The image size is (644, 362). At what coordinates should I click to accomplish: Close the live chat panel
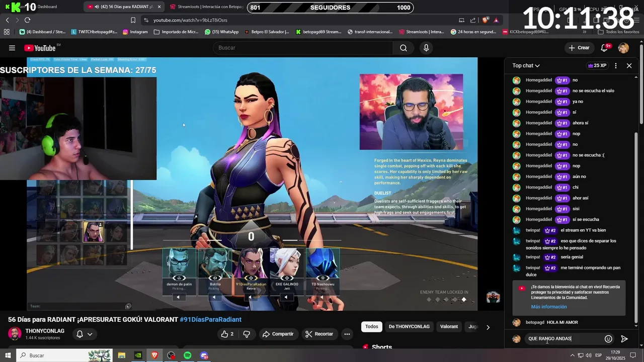629,65
